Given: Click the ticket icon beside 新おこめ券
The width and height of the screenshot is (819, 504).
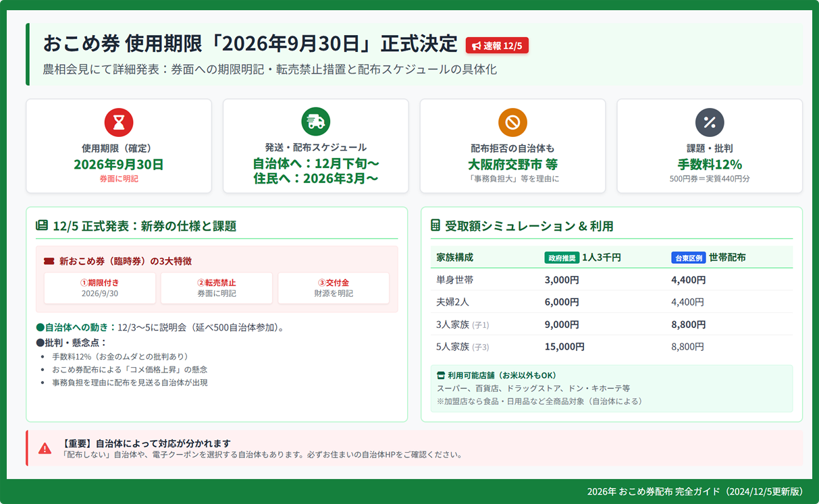Looking at the screenshot, I should [49, 261].
